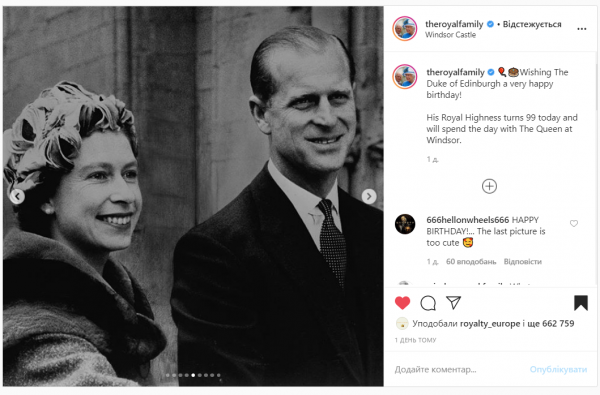Like the 666hellonwheels666 comment heart
600x395 pixels.
tap(574, 224)
